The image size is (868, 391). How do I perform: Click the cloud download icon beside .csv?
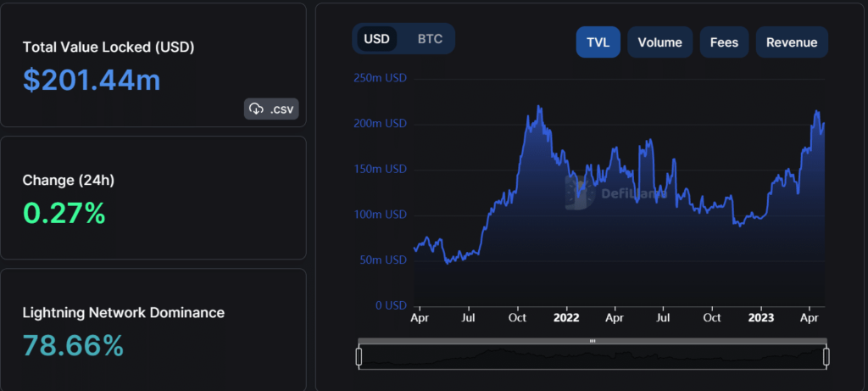257,109
